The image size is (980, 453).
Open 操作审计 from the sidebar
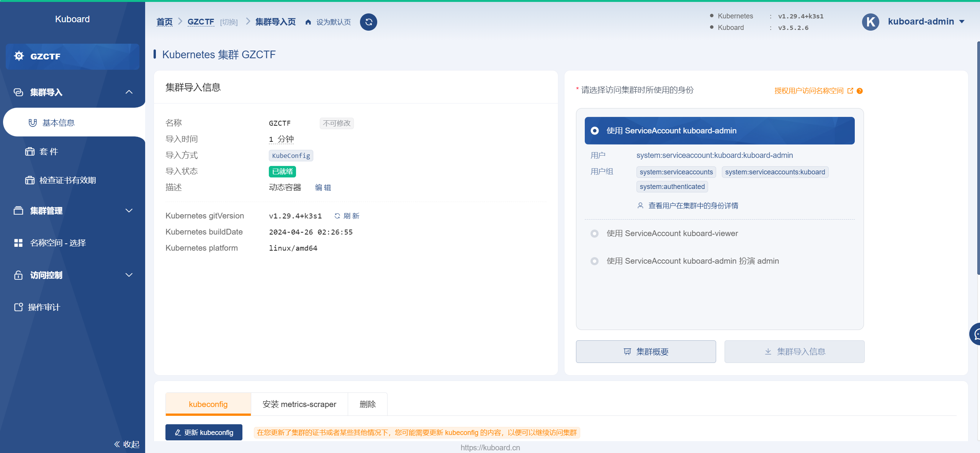[44, 307]
